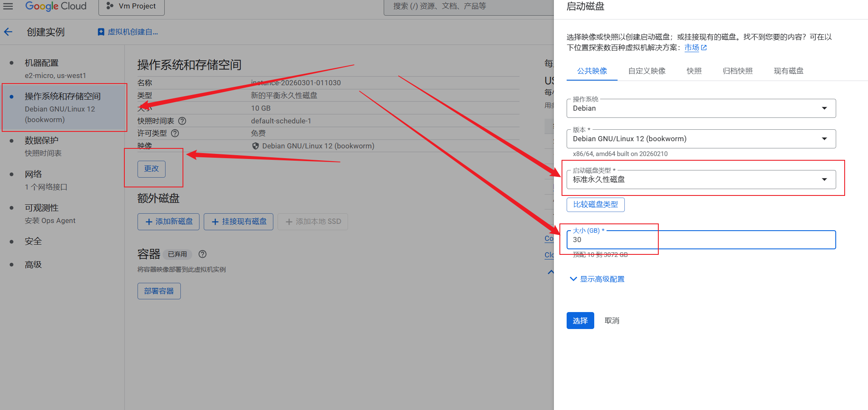868x410 pixels.
Task: Click the 虚拟机创建自... guide icon
Action: (x=101, y=31)
